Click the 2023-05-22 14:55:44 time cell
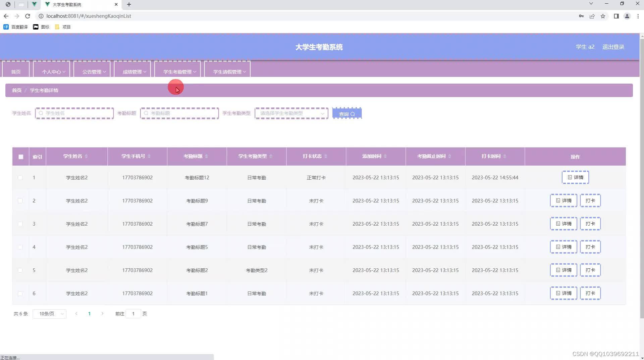 coord(495,178)
